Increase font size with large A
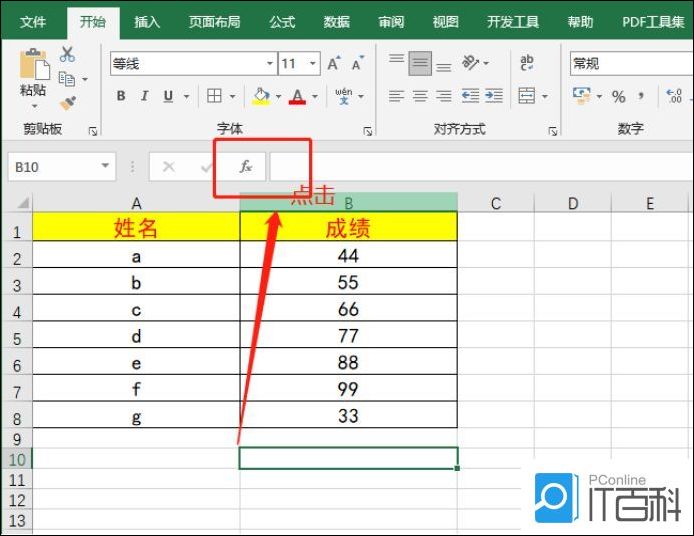 pos(334,64)
